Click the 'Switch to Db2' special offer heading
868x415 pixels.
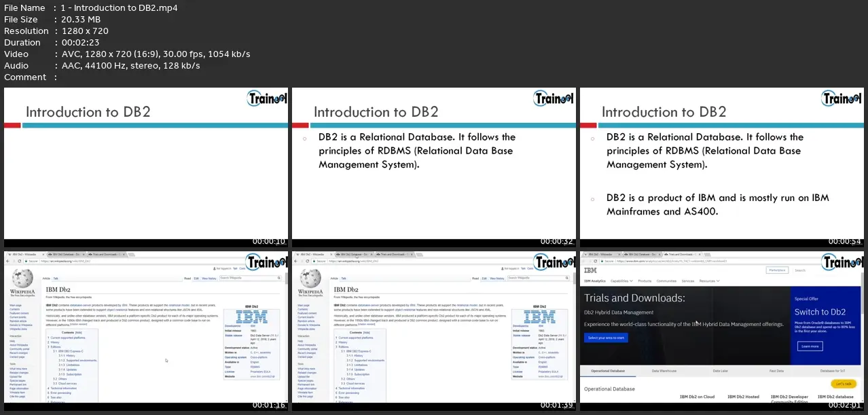click(x=820, y=312)
